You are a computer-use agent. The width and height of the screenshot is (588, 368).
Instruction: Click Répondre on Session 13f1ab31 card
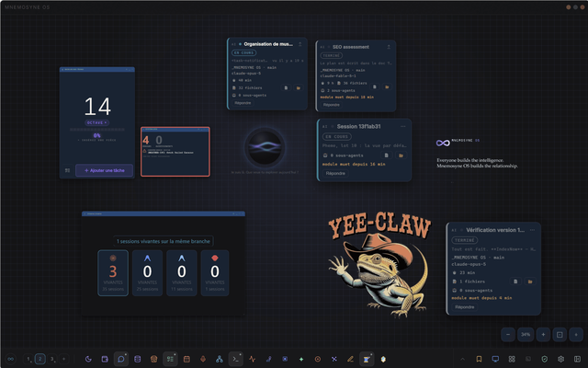tap(335, 173)
